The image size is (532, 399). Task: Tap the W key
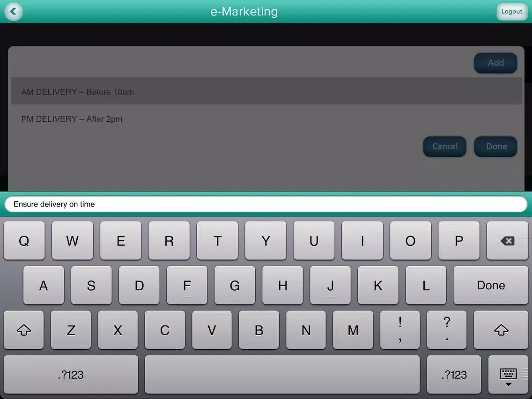click(72, 241)
